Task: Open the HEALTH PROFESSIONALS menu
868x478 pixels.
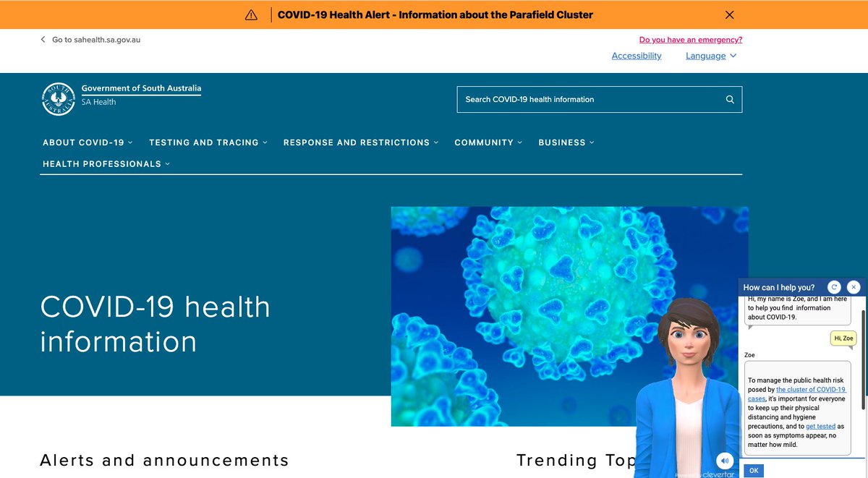Action: point(106,163)
